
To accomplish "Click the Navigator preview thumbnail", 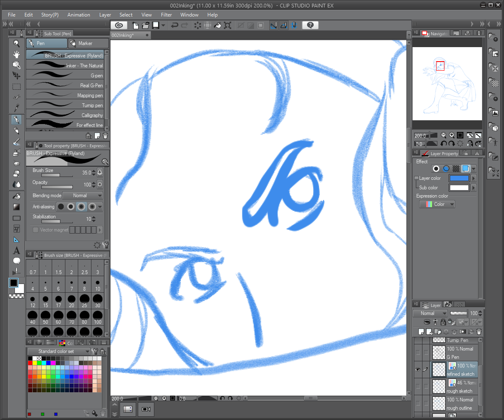I will point(447,84).
